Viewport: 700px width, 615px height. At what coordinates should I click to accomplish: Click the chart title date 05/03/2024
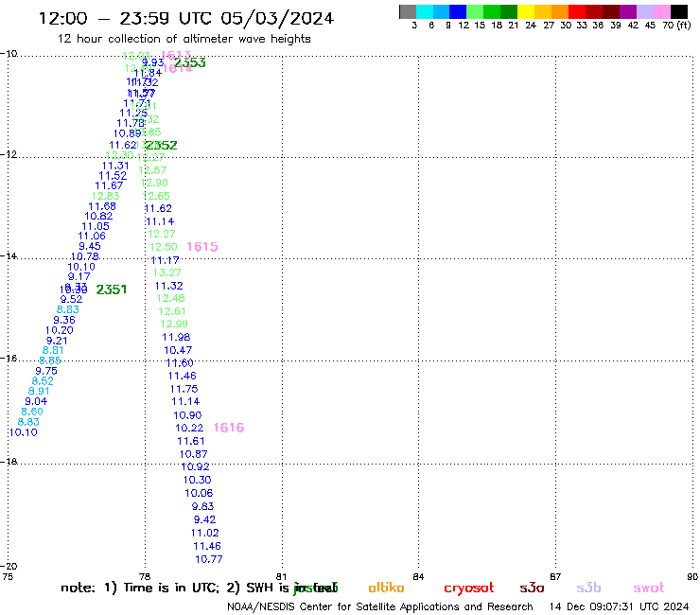coord(277,18)
